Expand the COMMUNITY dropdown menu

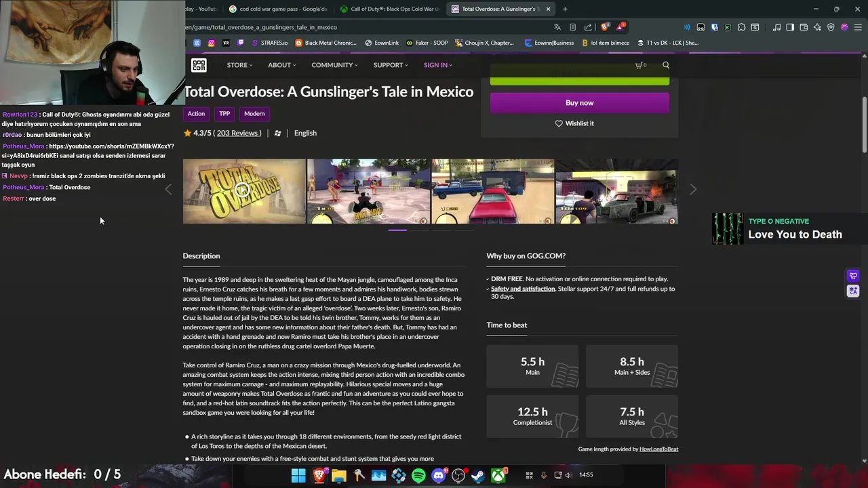click(x=335, y=65)
